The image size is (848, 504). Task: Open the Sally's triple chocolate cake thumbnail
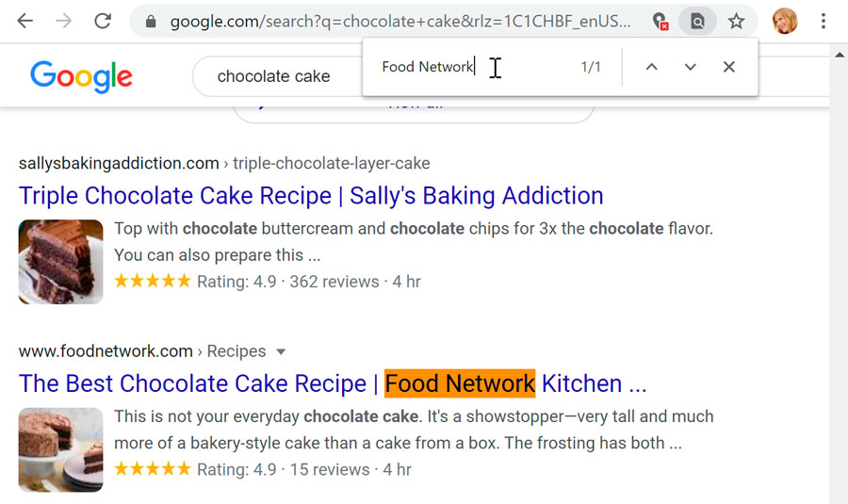(x=60, y=262)
